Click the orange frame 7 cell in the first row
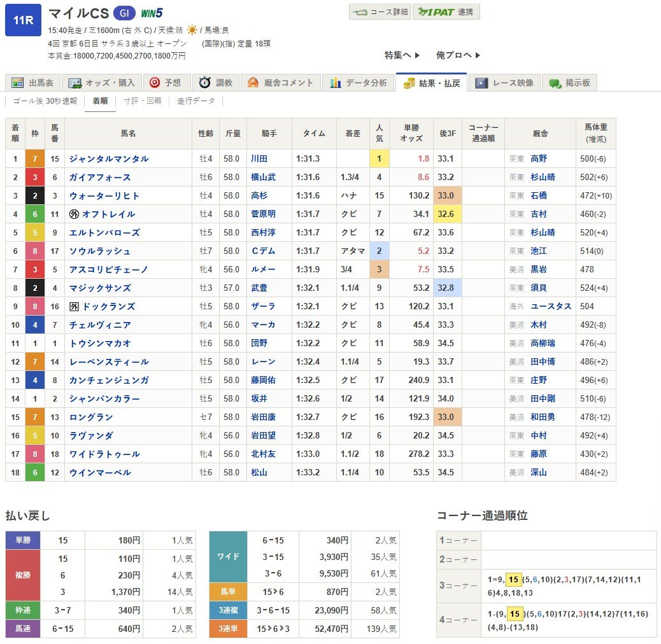The width and height of the screenshot is (661, 644). click(x=34, y=159)
